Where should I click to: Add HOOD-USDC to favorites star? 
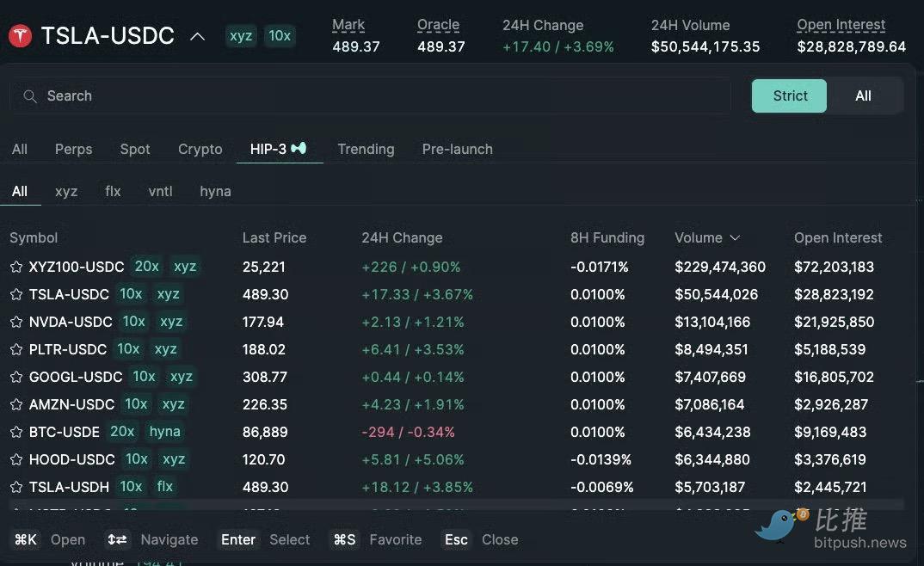15,460
